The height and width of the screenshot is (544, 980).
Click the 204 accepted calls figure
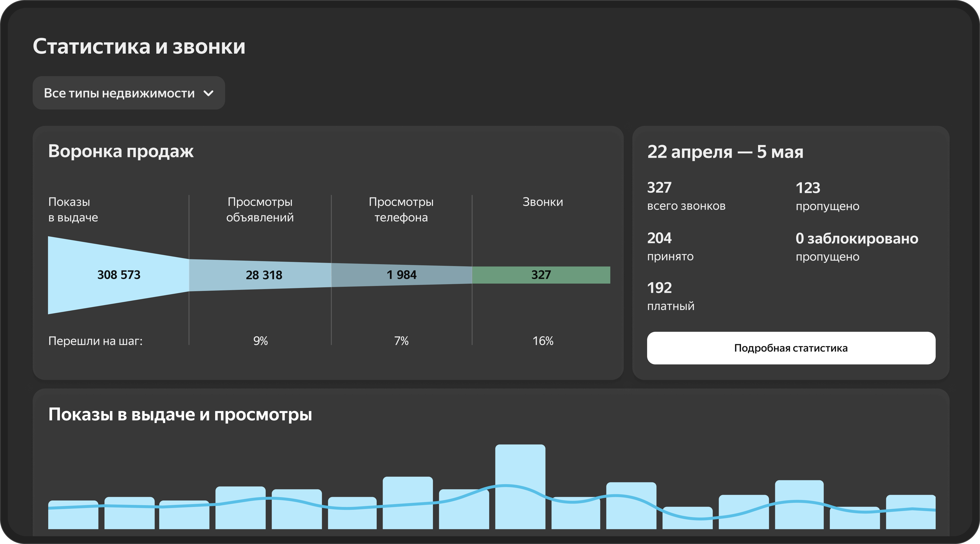coord(659,238)
